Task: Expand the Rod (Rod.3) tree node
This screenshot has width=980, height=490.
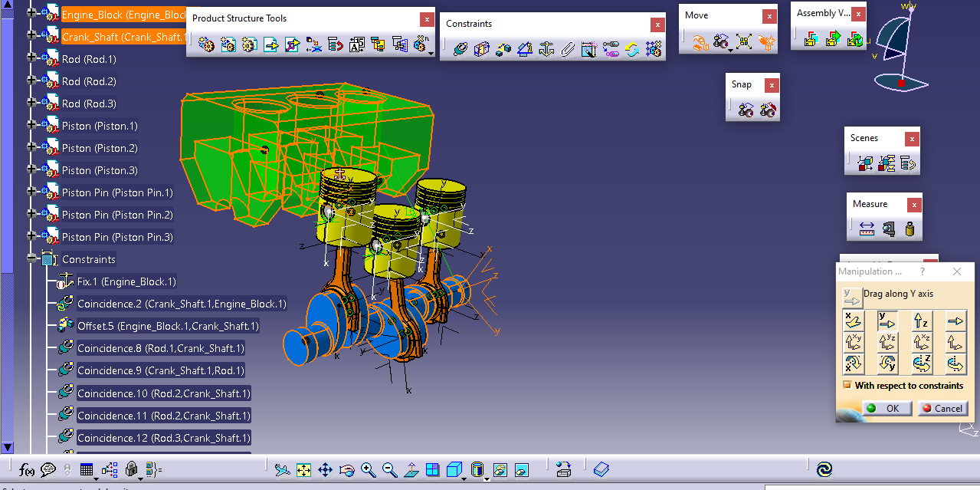Action: (x=31, y=103)
